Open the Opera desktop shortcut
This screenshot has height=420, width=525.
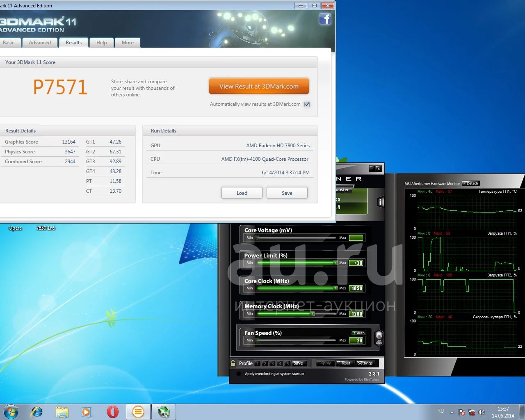[15, 228]
